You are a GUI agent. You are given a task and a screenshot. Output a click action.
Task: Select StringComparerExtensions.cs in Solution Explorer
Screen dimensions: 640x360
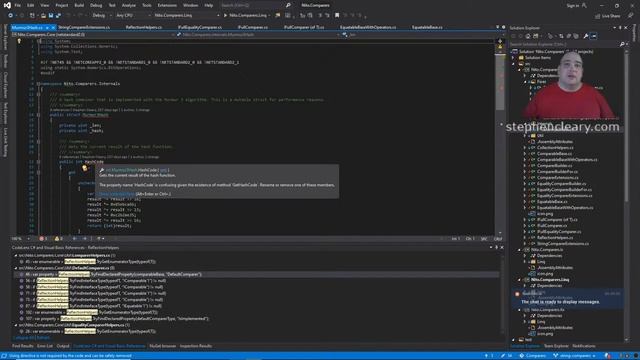[563, 244]
